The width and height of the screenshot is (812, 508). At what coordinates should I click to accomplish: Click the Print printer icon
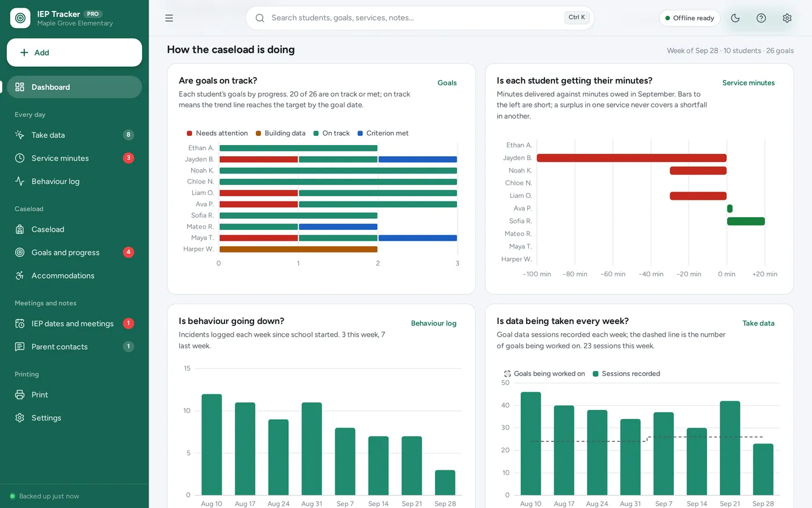pos(20,395)
